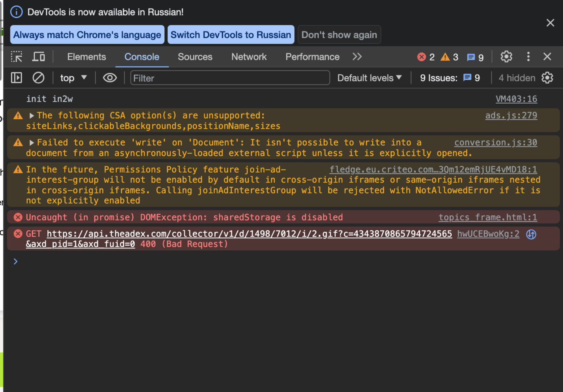Toggle the console sidebar panel
The height and width of the screenshot is (392, 563).
(x=16, y=78)
